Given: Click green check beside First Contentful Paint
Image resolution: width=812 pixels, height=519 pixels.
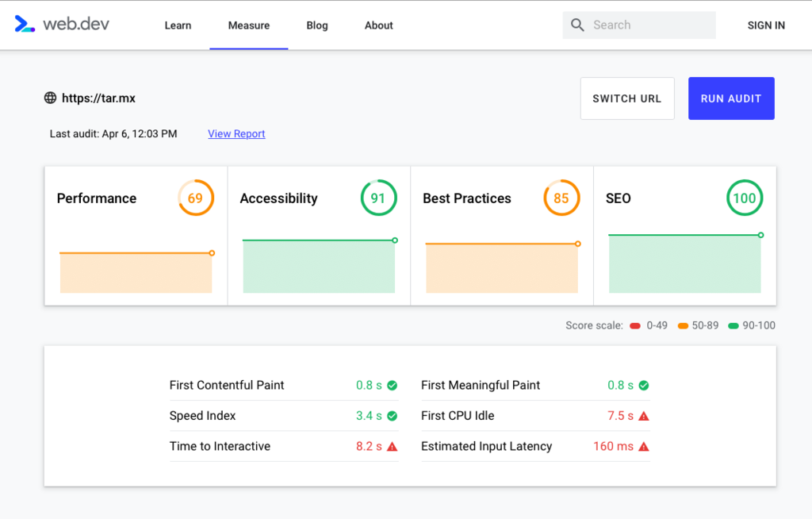Looking at the screenshot, I should (393, 385).
